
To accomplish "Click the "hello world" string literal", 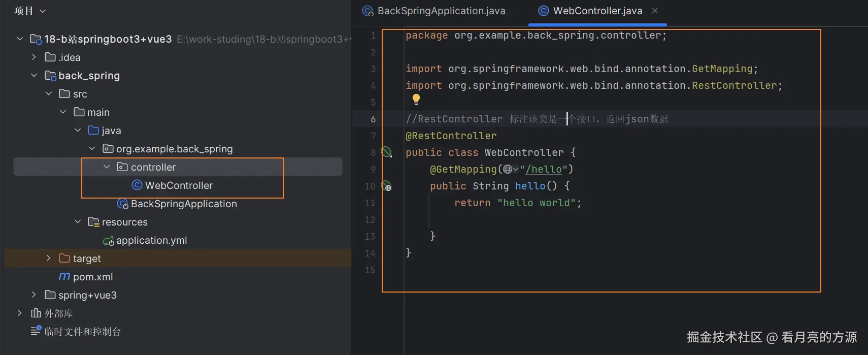I will (x=536, y=203).
